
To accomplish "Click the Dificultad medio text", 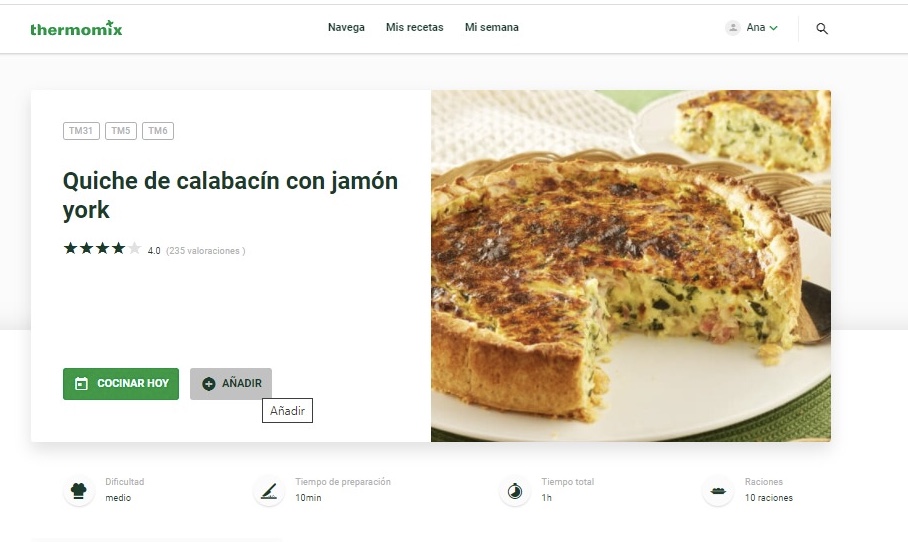I will pyautogui.click(x=118, y=497).
